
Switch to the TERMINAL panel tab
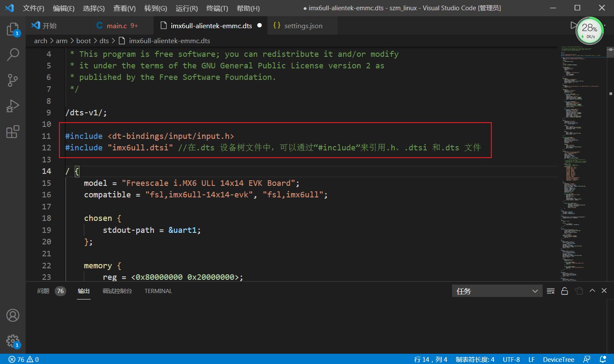click(158, 291)
